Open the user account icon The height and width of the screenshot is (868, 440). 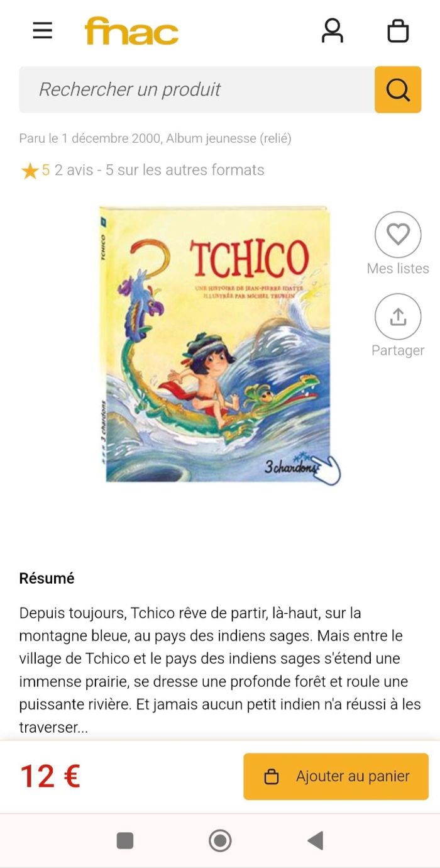point(333,30)
